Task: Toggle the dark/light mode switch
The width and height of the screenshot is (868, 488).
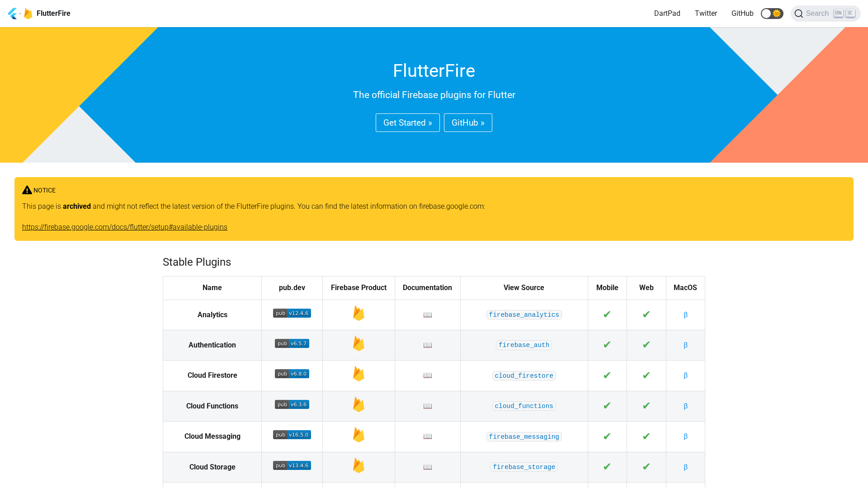Action: [772, 14]
